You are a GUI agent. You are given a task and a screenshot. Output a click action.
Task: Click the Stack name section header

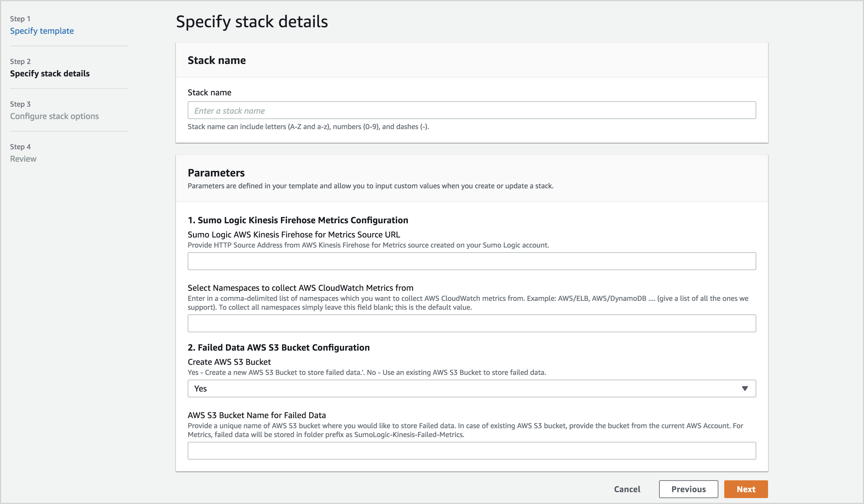coord(216,60)
